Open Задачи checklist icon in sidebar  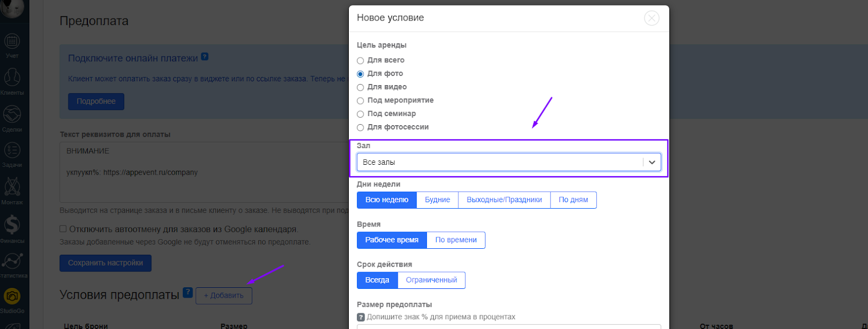coord(12,151)
